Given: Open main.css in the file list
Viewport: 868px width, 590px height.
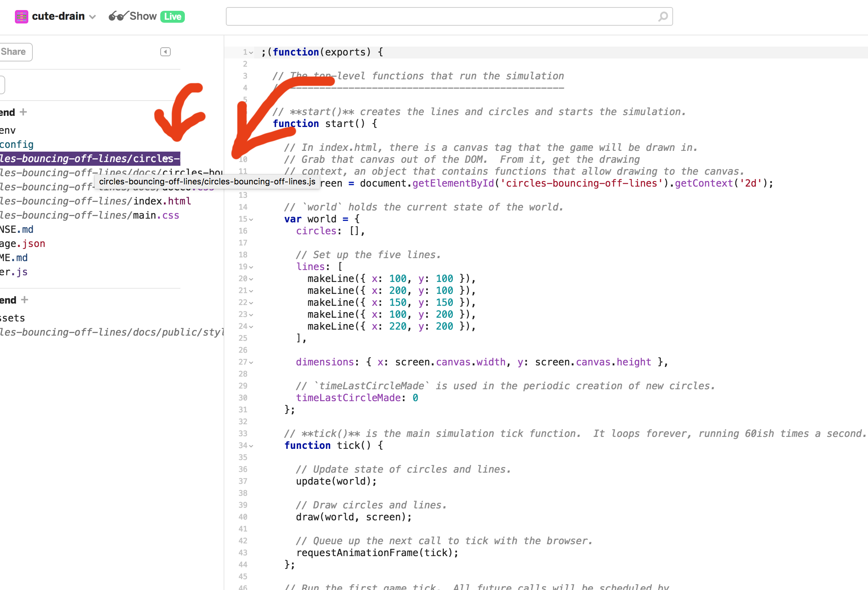Looking at the screenshot, I should point(156,215).
